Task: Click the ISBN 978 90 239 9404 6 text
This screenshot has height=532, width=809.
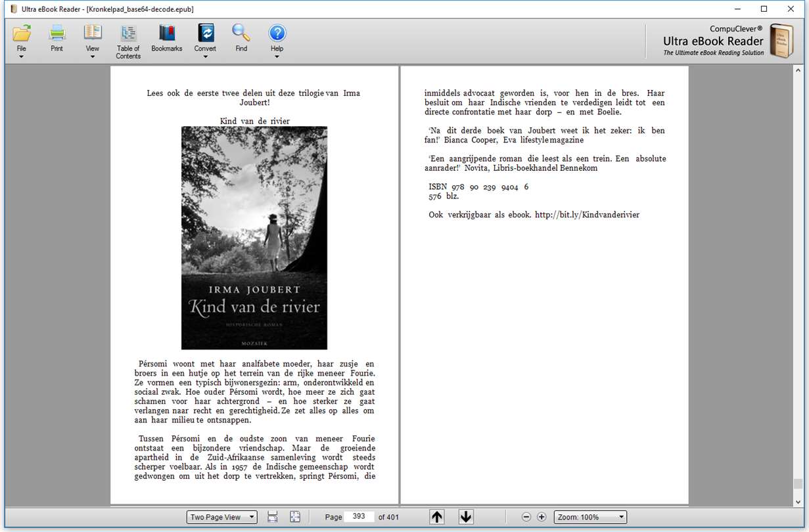Action: (x=478, y=187)
